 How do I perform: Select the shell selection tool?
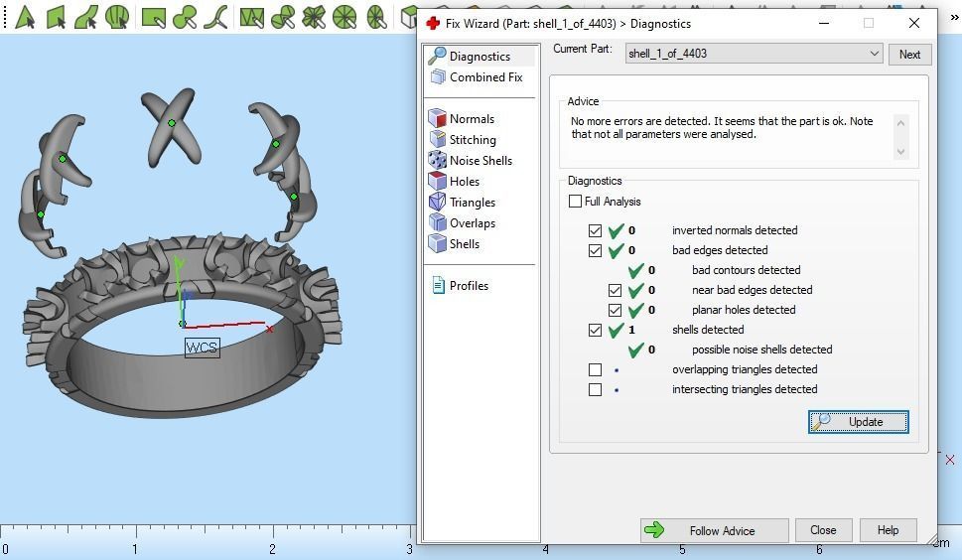[x=117, y=17]
